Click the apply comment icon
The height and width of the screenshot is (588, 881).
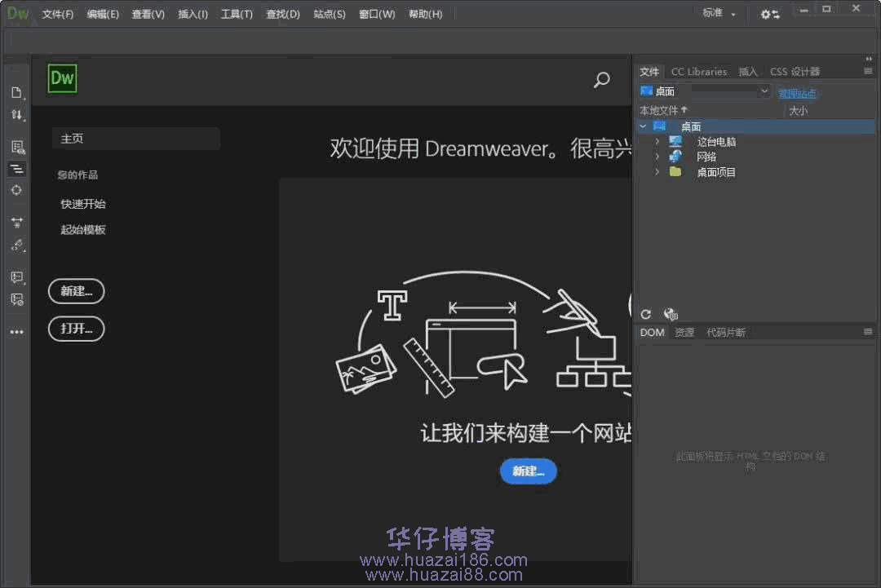[x=17, y=276]
